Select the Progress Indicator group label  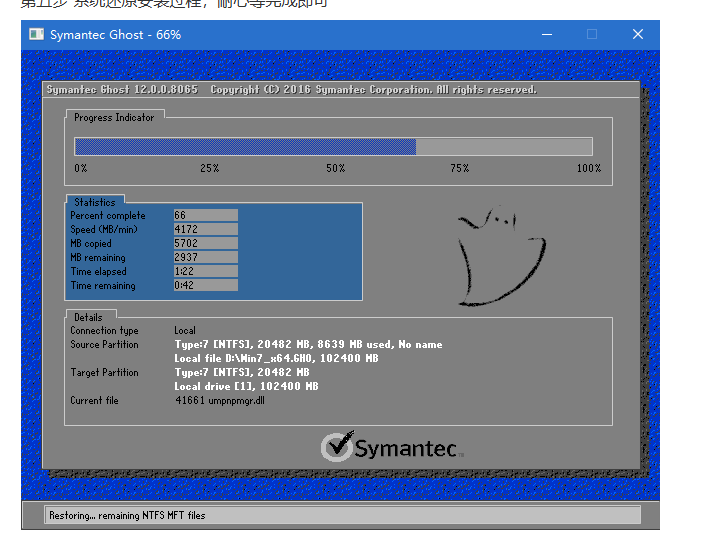(x=114, y=118)
